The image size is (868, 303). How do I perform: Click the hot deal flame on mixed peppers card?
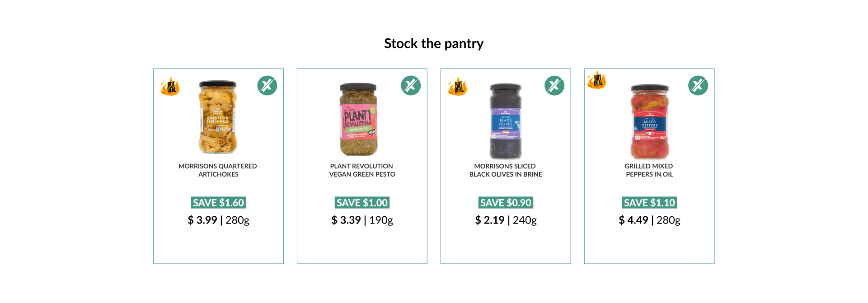pyautogui.click(x=597, y=79)
